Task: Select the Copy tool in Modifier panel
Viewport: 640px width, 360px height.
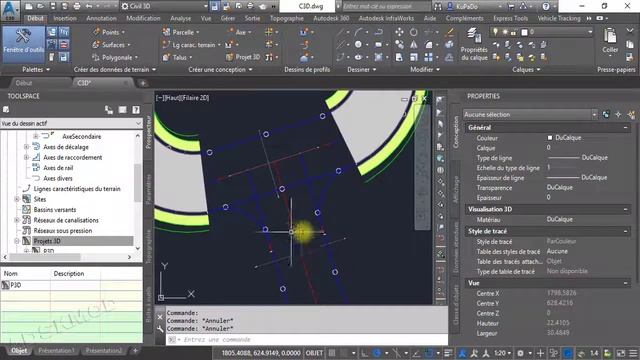Action: tap(400, 44)
